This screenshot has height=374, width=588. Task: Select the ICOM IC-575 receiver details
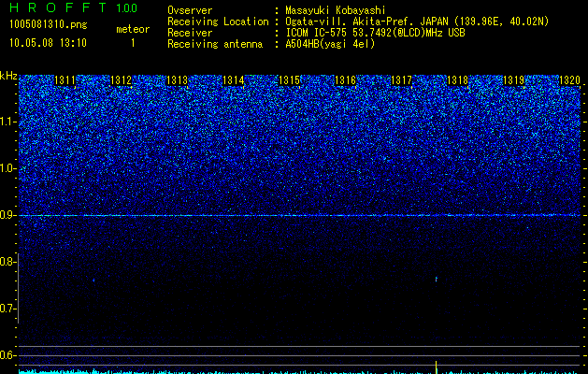coord(375,33)
